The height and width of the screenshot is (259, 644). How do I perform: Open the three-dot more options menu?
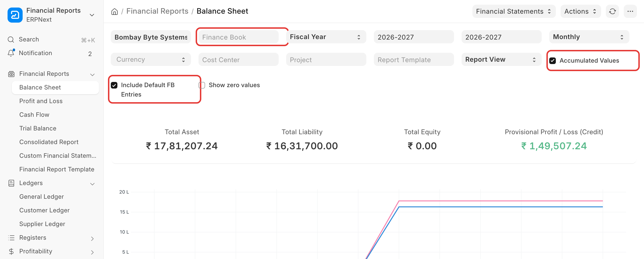(630, 12)
